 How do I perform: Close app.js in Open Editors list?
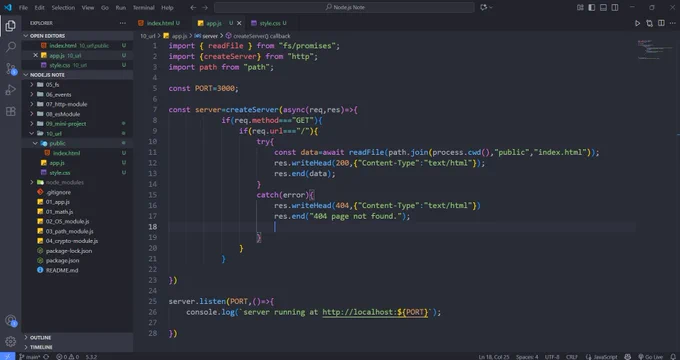click(x=36, y=56)
